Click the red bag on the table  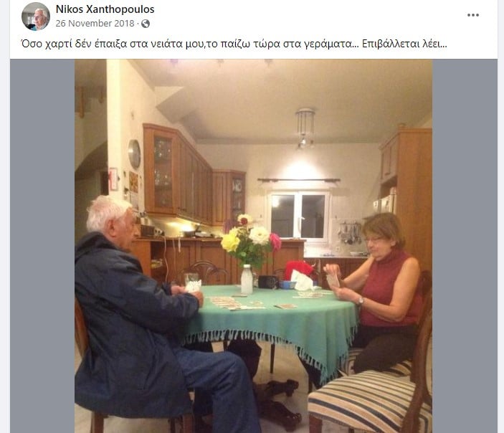click(x=298, y=269)
